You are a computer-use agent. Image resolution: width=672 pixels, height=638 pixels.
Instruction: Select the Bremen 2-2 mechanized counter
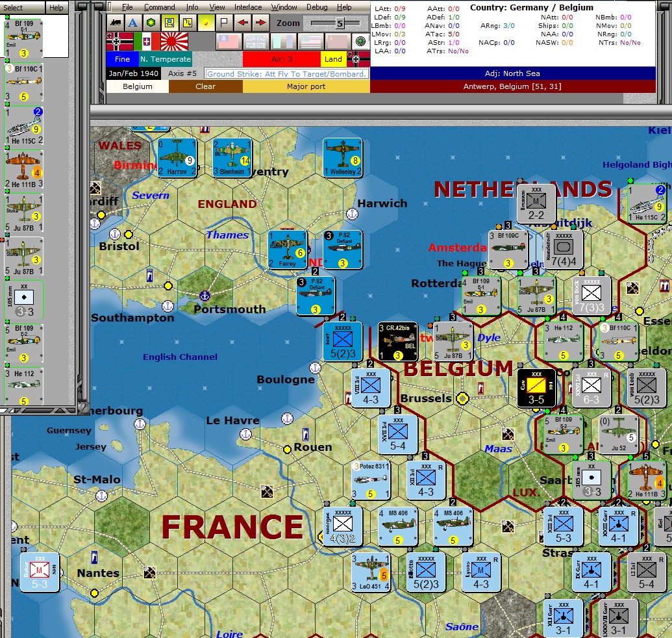pyautogui.click(x=536, y=203)
